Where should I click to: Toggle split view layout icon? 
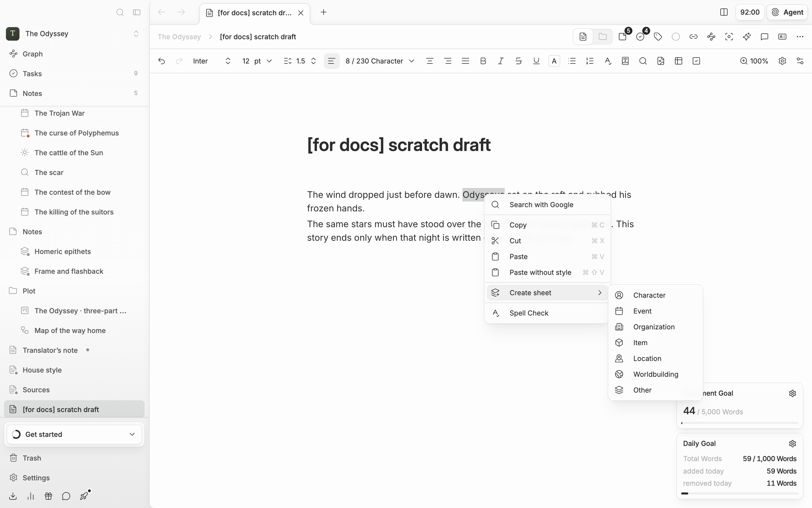(x=724, y=12)
